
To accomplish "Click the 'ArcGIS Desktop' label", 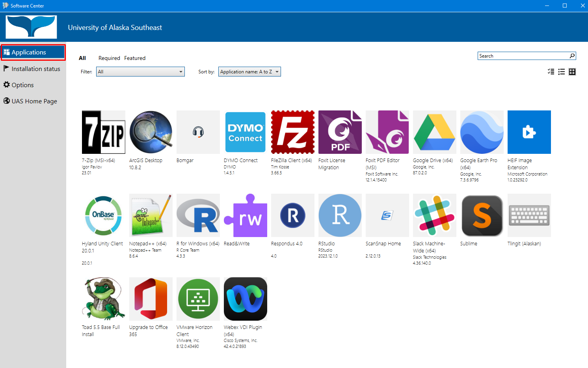I will (146, 161).
